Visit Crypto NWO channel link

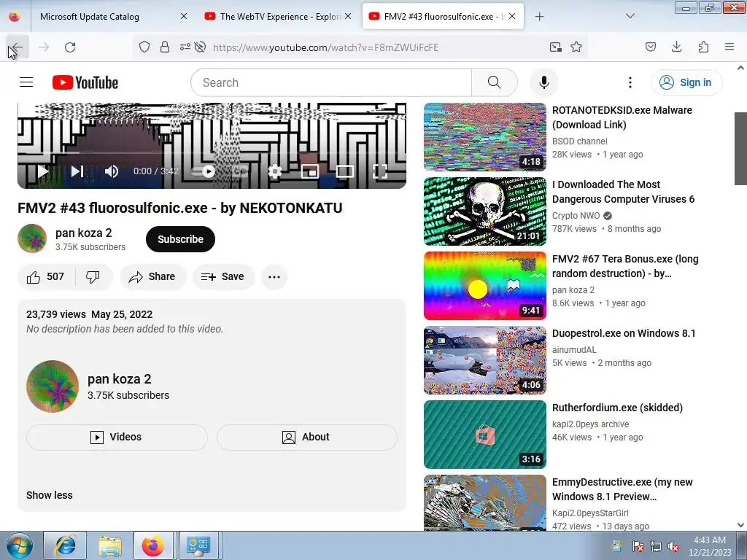(576, 216)
